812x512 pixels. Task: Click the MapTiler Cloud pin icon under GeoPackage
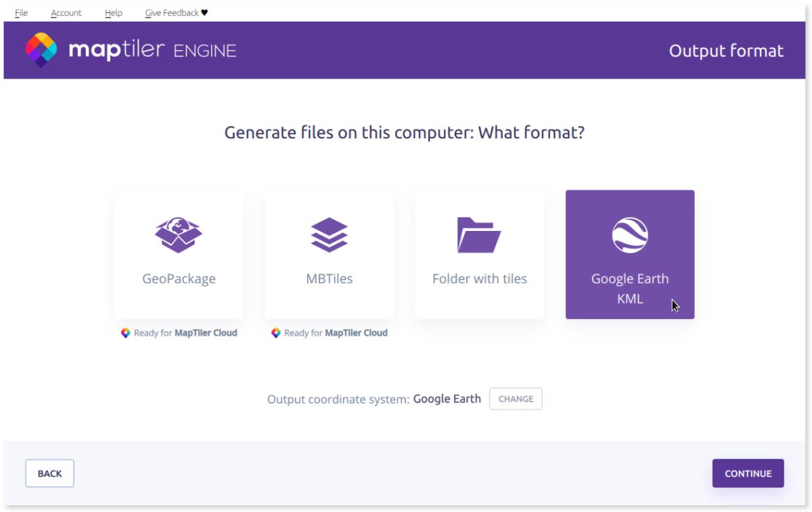point(125,333)
